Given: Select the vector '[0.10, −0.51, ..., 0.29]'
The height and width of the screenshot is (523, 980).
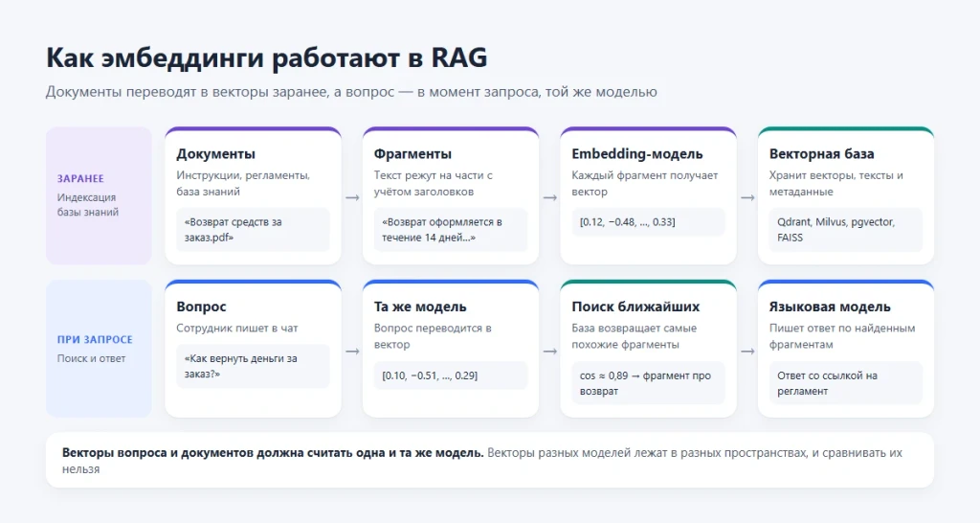Looking at the screenshot, I should tap(450, 375).
